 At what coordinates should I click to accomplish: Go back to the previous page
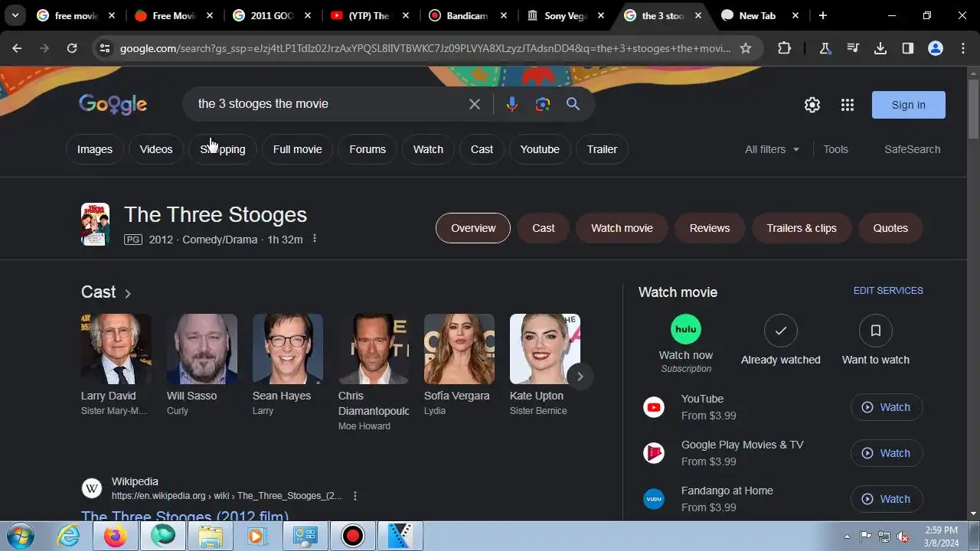click(17, 48)
